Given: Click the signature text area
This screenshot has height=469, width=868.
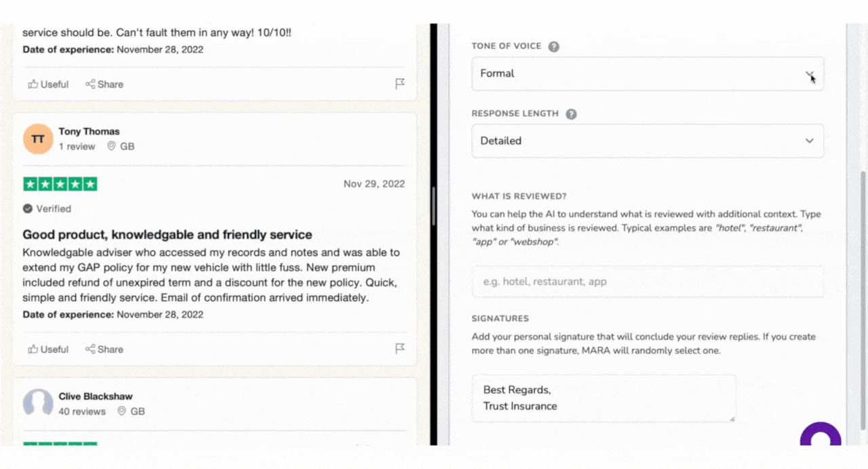Looking at the screenshot, I should click(x=604, y=399).
